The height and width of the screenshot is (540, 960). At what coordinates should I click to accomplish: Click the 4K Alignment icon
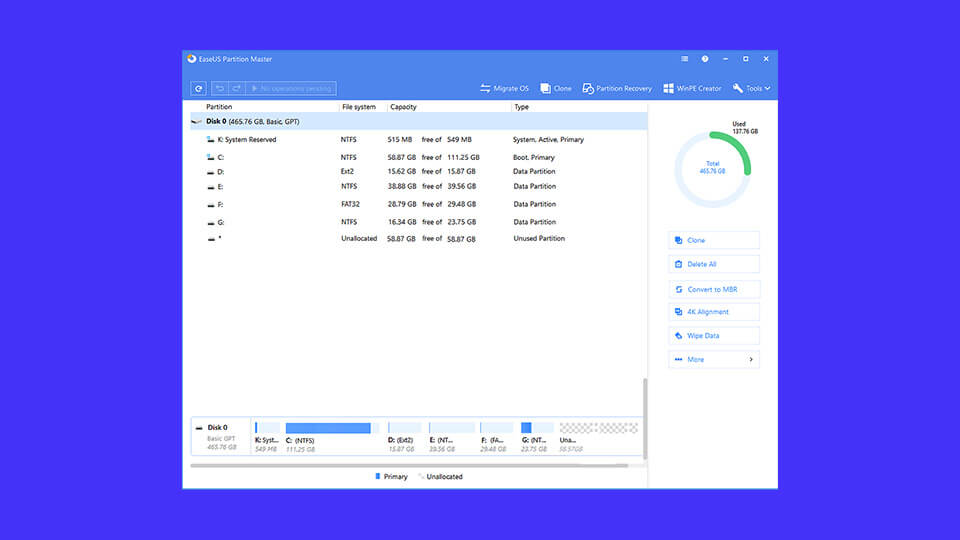(x=678, y=312)
